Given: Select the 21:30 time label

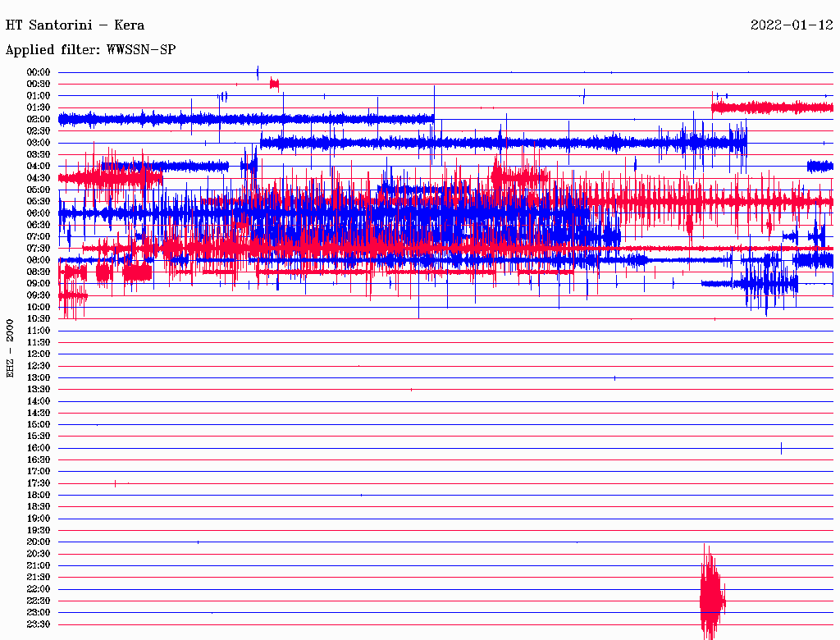Looking at the screenshot, I should pos(39,578).
